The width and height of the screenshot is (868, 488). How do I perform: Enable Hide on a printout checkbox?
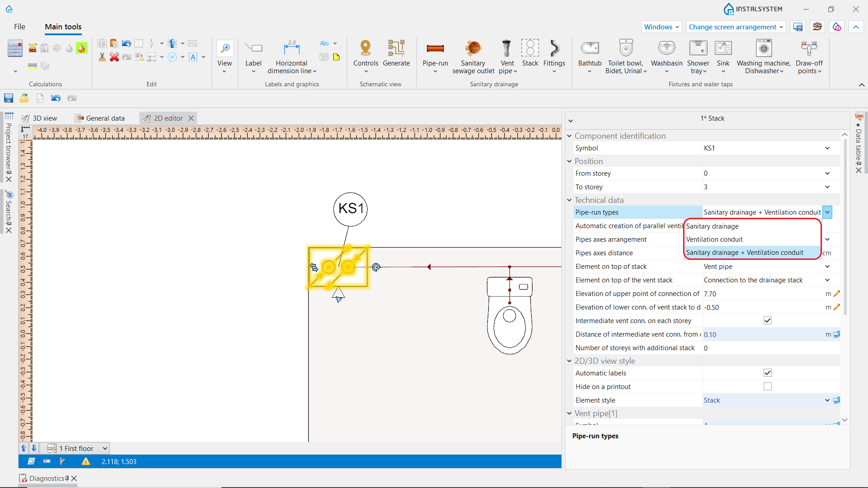(767, 387)
